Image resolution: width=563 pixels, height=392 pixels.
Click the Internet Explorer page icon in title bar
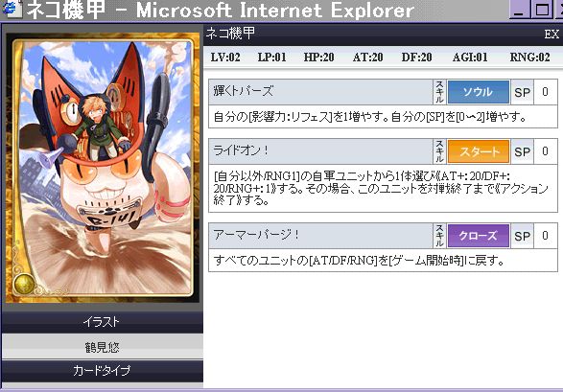tap(11, 10)
